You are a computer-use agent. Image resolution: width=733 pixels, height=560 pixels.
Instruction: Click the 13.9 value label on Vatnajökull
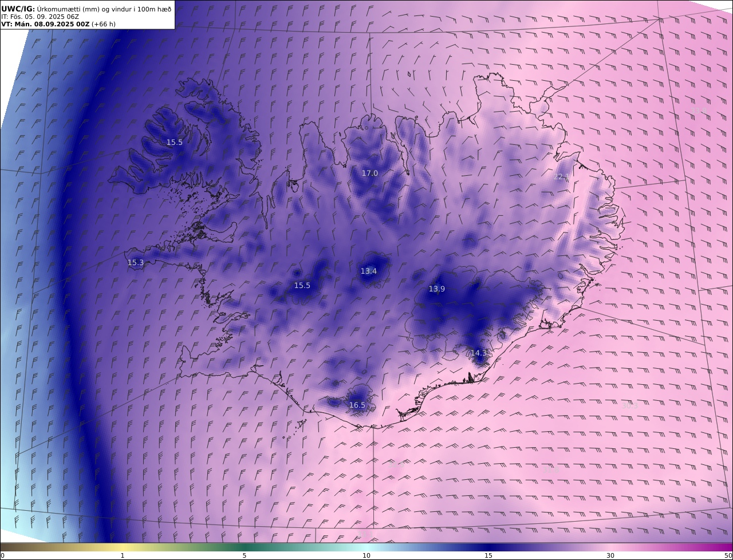437,289
